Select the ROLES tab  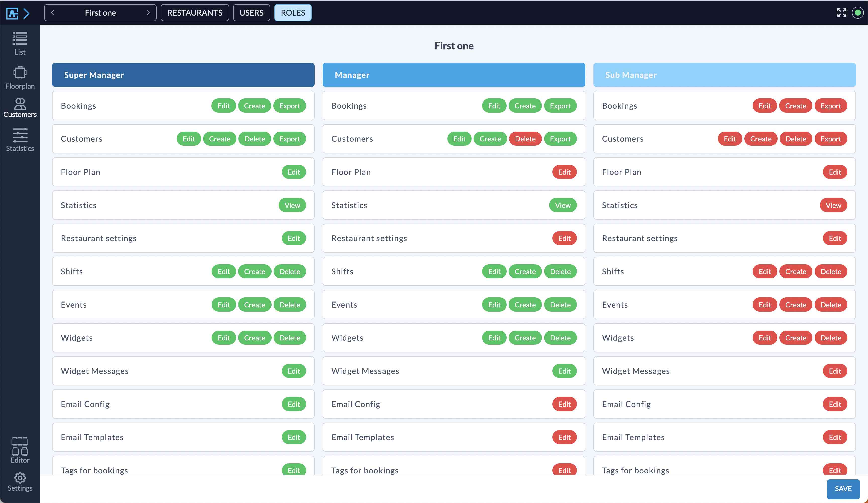pyautogui.click(x=293, y=13)
